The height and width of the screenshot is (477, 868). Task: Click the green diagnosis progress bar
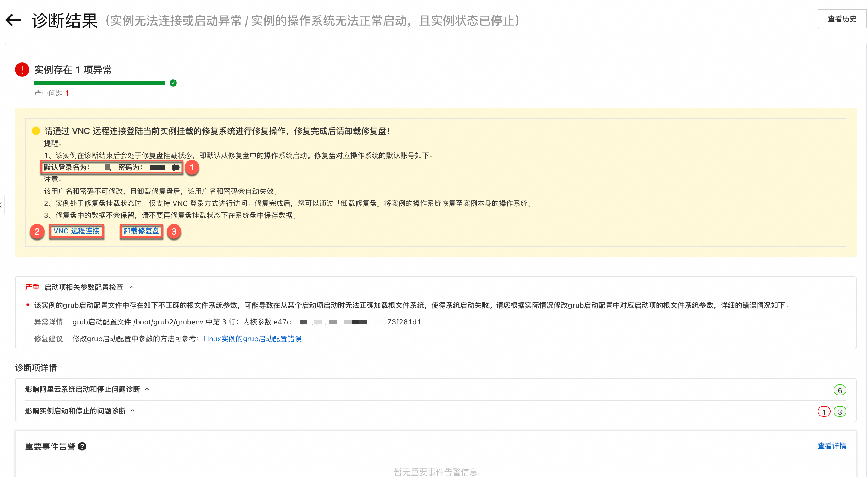99,83
